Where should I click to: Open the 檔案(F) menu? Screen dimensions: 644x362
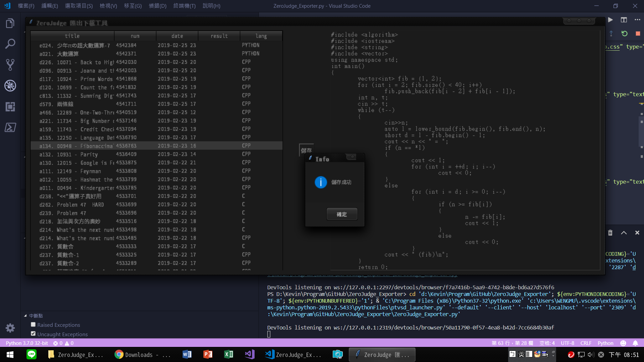[x=26, y=6]
